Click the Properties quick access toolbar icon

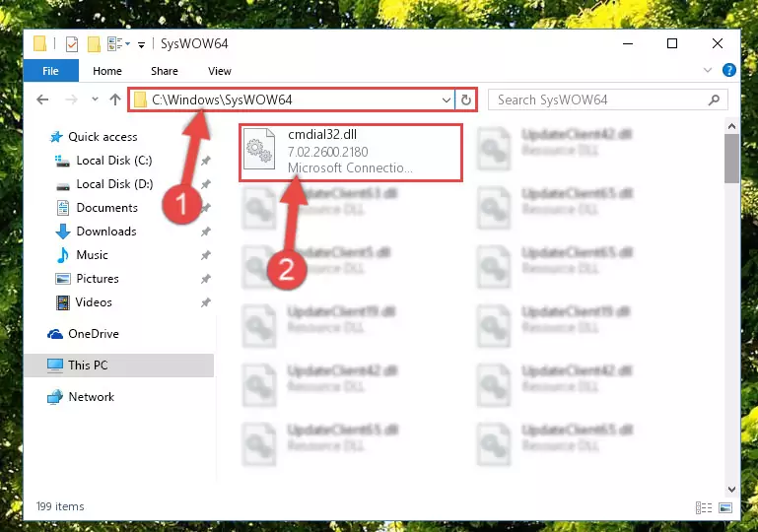tap(72, 44)
